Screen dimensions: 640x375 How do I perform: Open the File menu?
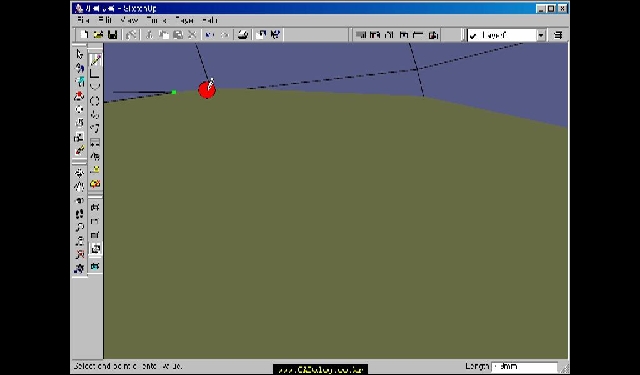click(83, 20)
